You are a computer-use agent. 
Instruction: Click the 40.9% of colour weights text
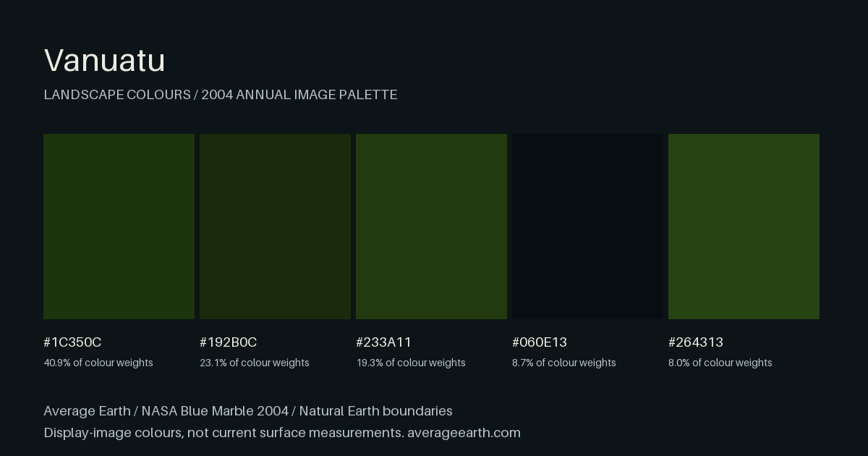tap(98, 363)
